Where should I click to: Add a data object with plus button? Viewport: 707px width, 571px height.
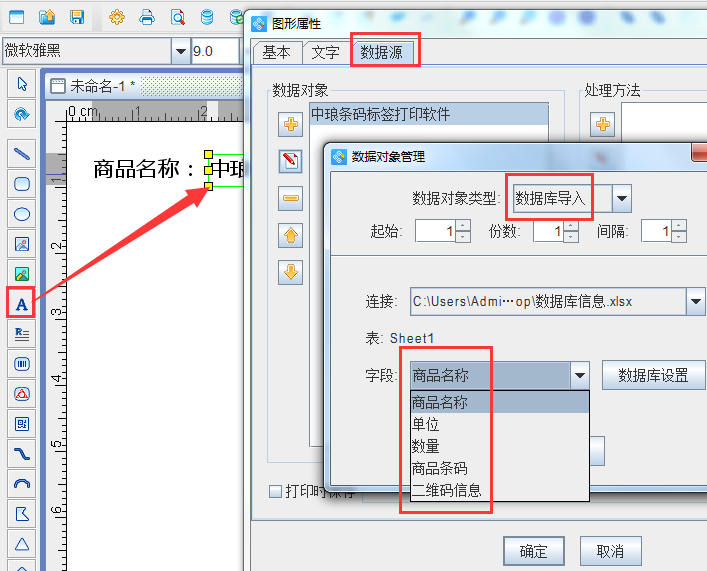pos(290,124)
